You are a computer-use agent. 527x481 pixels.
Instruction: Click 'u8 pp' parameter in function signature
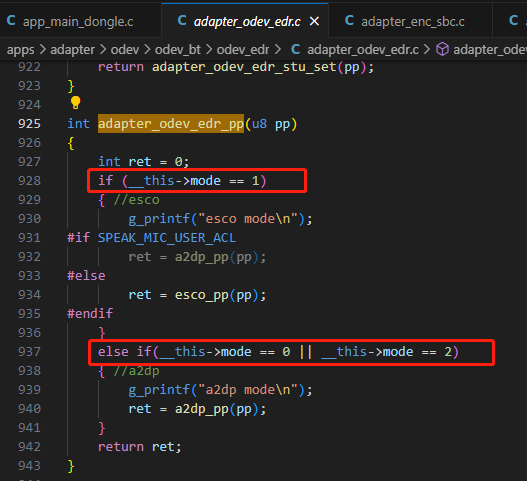pos(271,124)
